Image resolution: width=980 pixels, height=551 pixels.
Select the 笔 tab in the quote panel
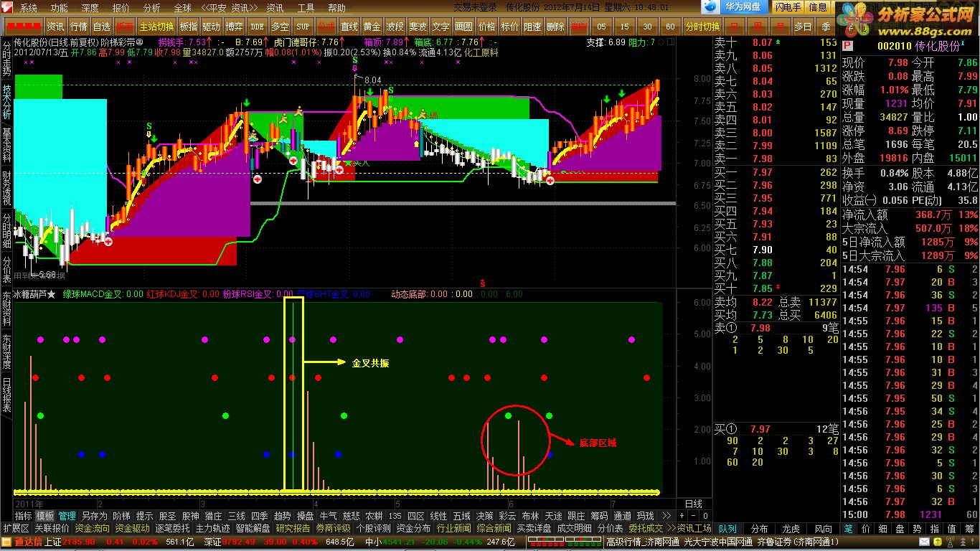coord(849,528)
